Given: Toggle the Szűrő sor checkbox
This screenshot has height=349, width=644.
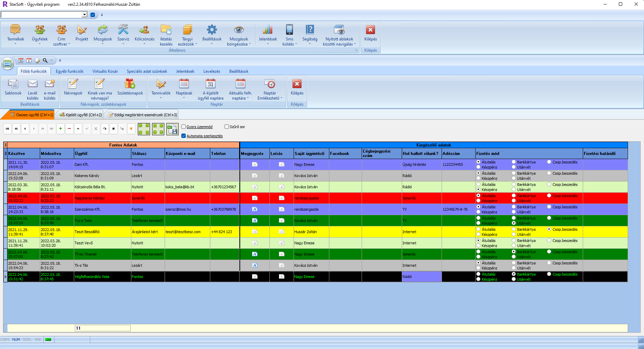Looking at the screenshot, I should (x=227, y=127).
